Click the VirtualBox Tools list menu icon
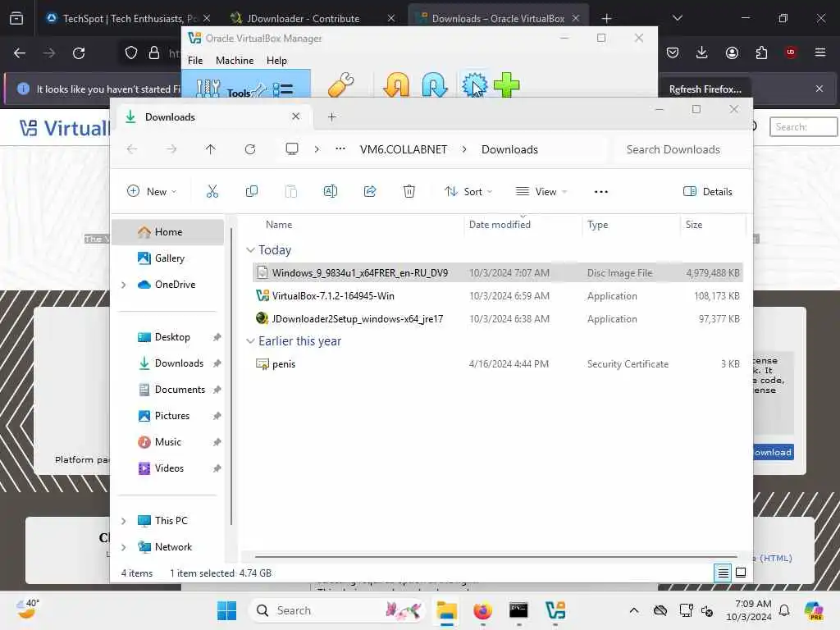The image size is (840, 630). pos(282,89)
